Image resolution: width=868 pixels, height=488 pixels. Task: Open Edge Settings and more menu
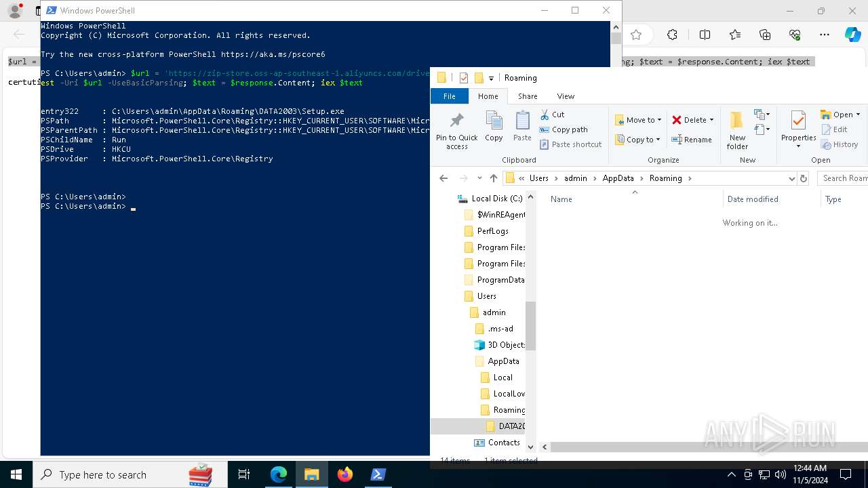click(825, 35)
